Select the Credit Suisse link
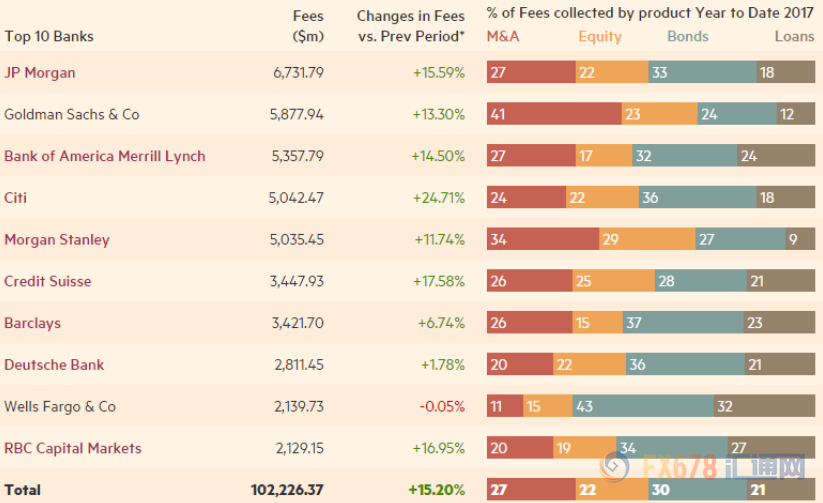 click(x=48, y=281)
